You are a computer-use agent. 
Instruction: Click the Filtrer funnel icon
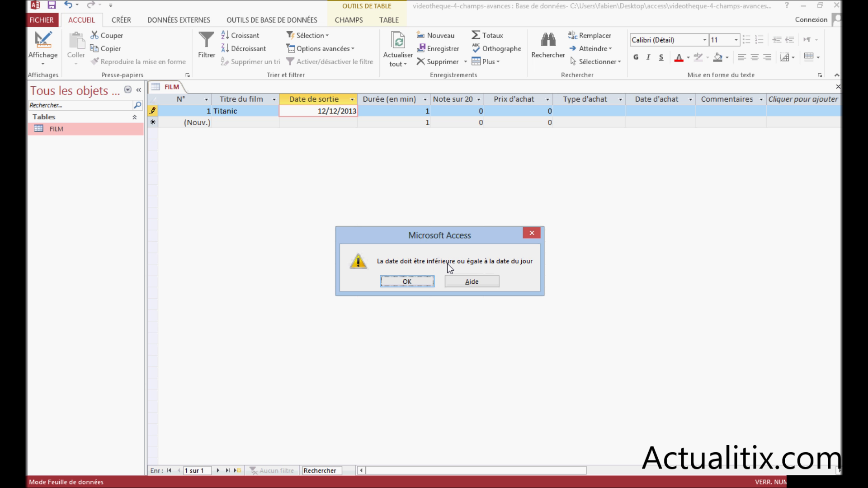[x=207, y=40]
